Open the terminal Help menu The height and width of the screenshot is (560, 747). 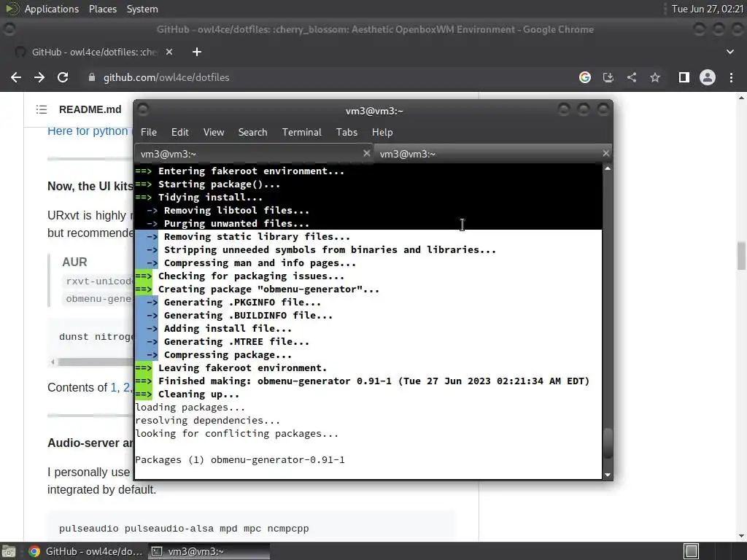tap(382, 133)
